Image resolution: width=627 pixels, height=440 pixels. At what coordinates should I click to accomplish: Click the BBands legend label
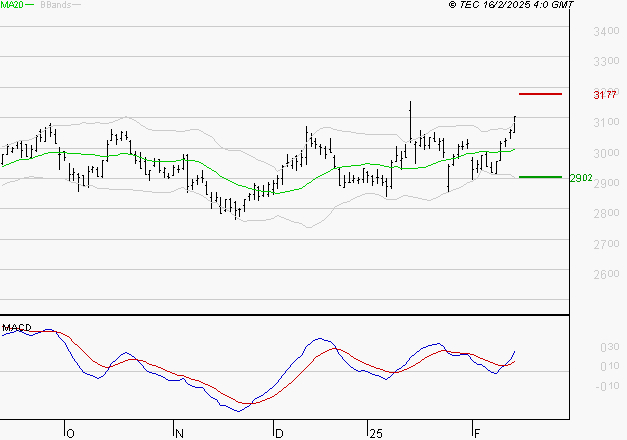[x=56, y=5]
